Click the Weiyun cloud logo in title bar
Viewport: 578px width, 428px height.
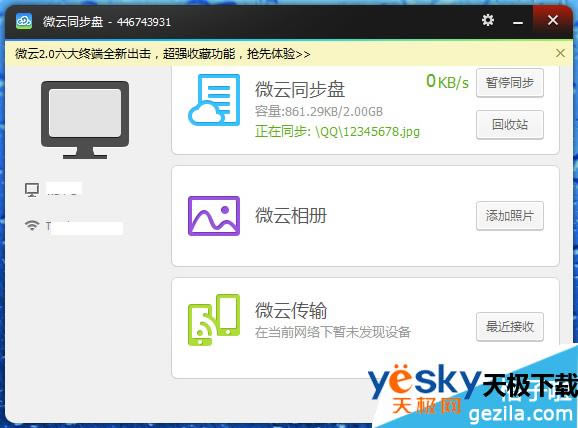(x=24, y=21)
